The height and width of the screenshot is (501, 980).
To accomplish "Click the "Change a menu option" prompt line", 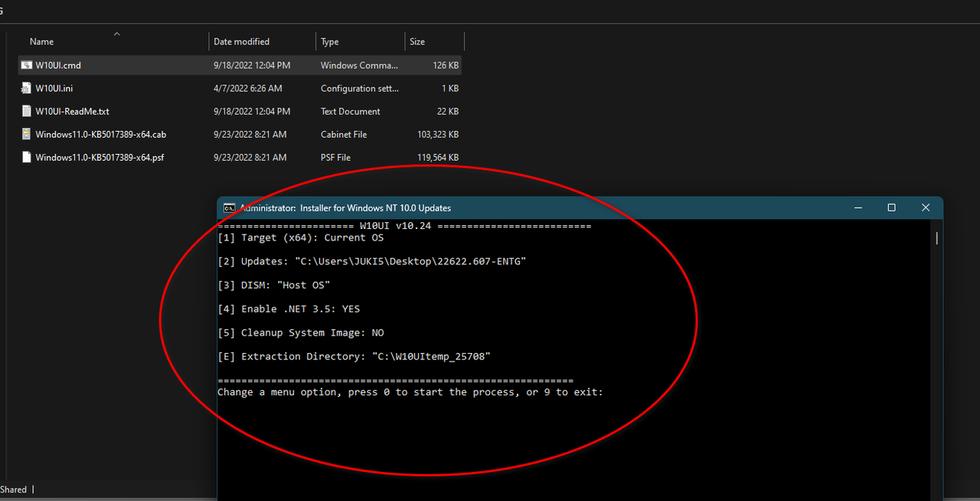I will (x=410, y=392).
